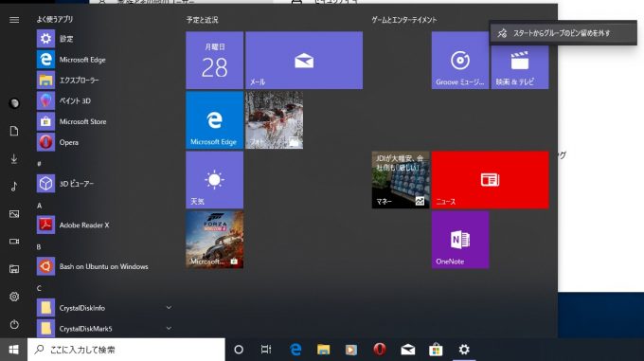
Task: Click the letter A index header
Action: pos(40,206)
